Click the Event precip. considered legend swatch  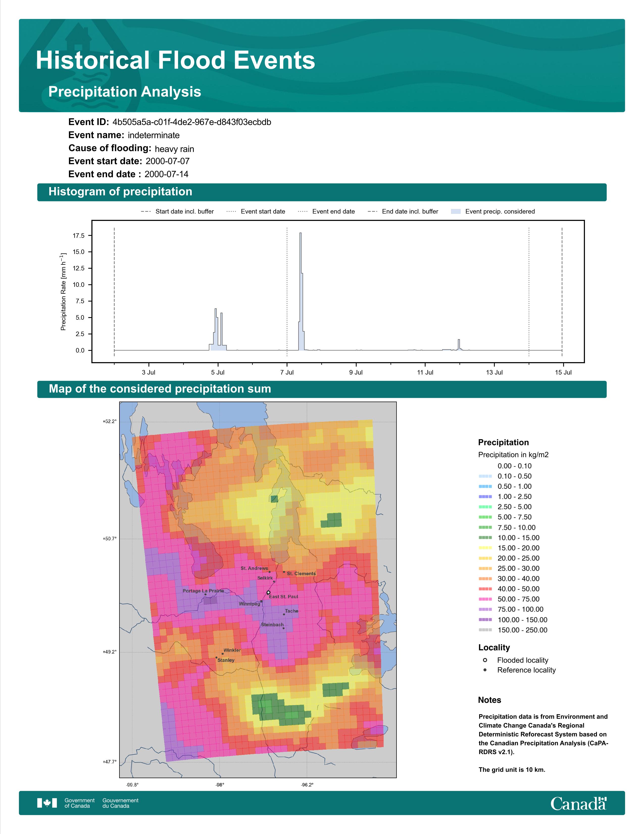(x=456, y=212)
